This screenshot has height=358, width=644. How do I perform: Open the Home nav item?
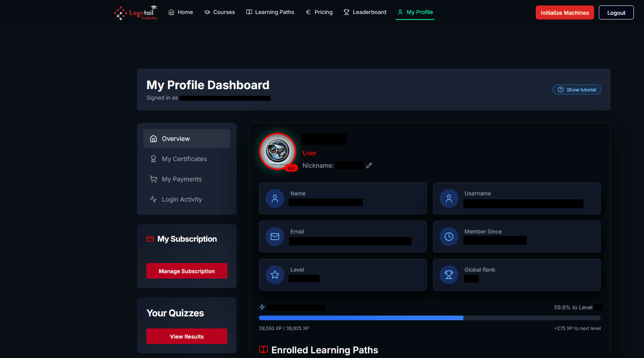pyautogui.click(x=181, y=12)
